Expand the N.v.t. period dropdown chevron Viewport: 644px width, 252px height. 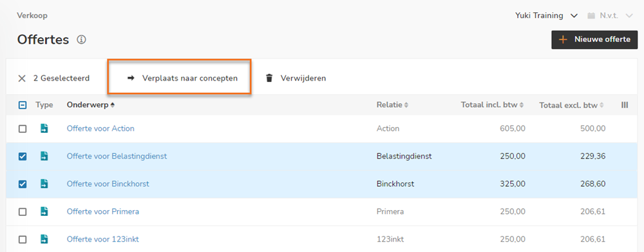click(629, 16)
